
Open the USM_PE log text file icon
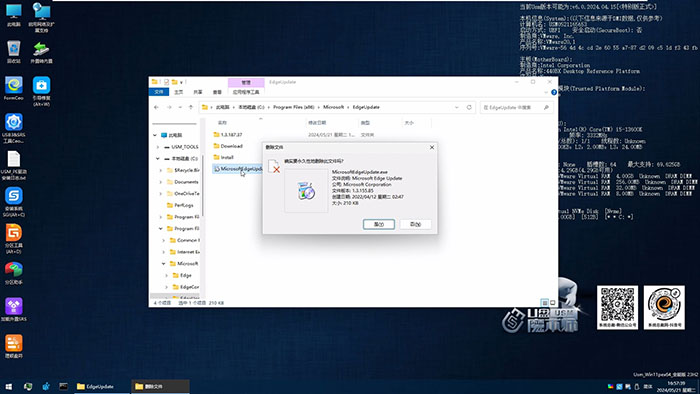click(x=14, y=165)
